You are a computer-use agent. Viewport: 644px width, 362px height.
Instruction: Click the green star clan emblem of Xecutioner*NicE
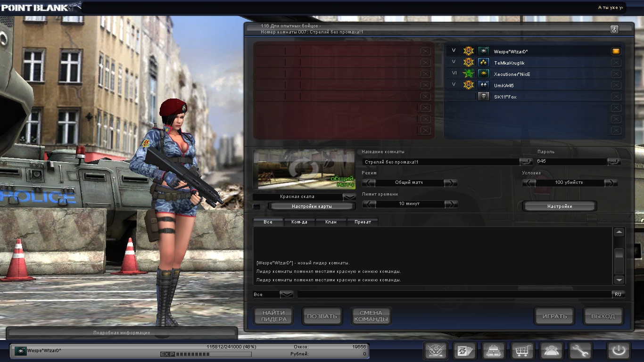(x=468, y=74)
